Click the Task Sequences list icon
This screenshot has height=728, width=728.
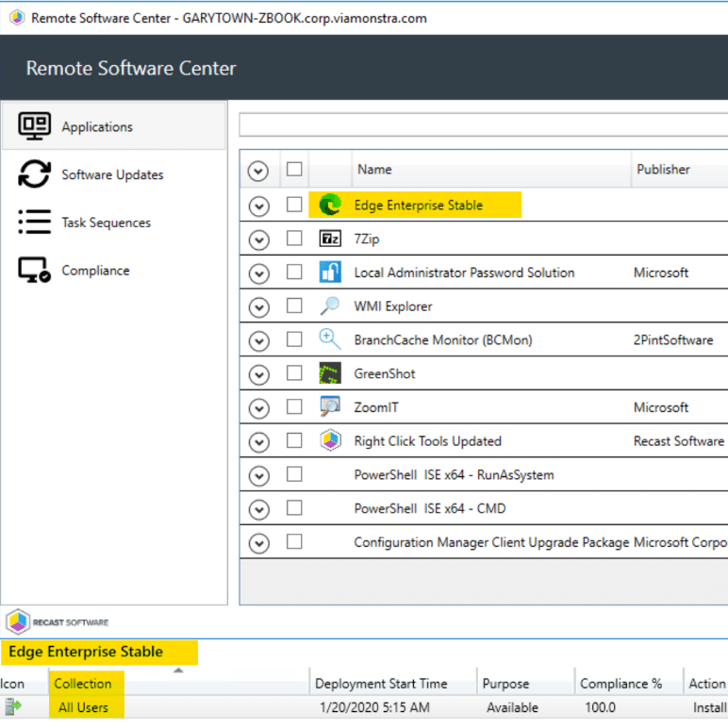(34, 222)
